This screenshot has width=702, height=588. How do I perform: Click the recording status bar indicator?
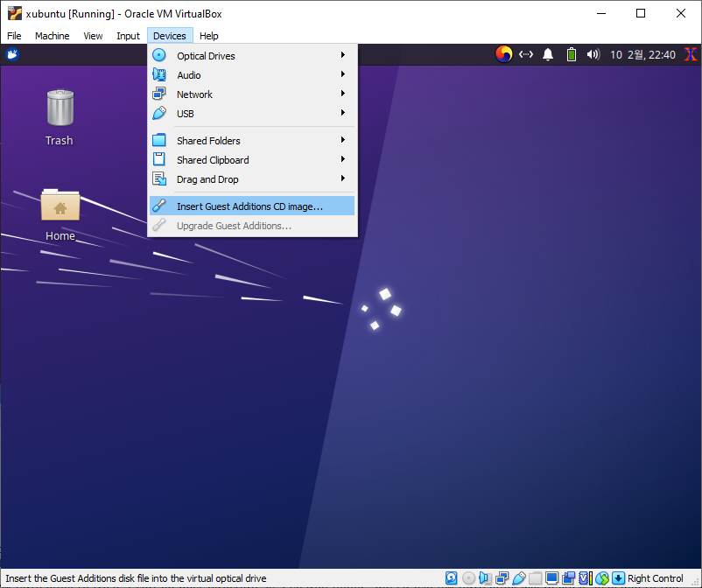(569, 577)
